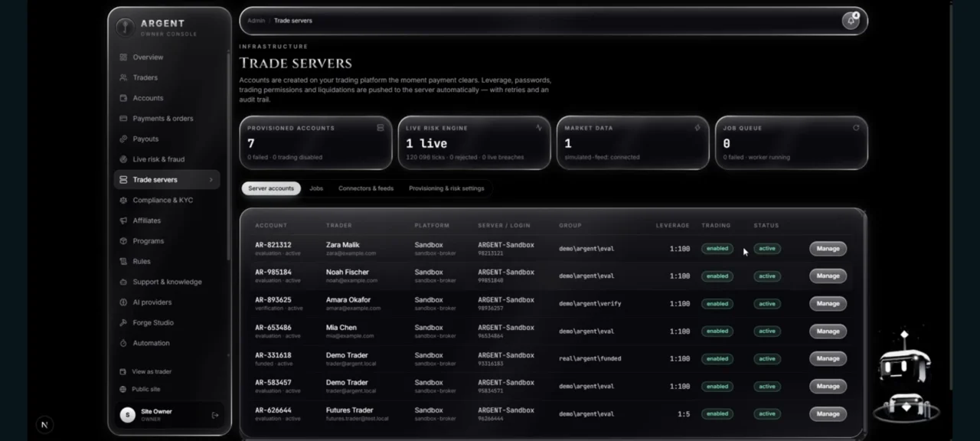Open the Traders menu label

point(145,77)
